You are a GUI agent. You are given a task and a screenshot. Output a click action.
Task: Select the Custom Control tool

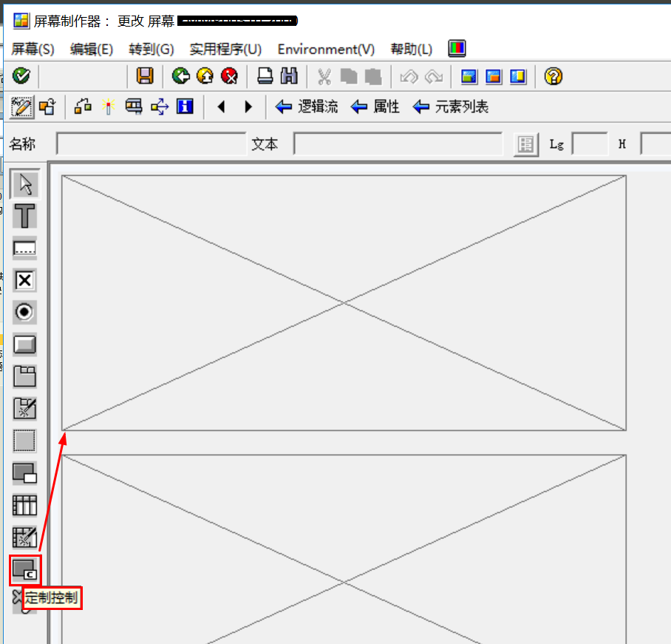25,570
